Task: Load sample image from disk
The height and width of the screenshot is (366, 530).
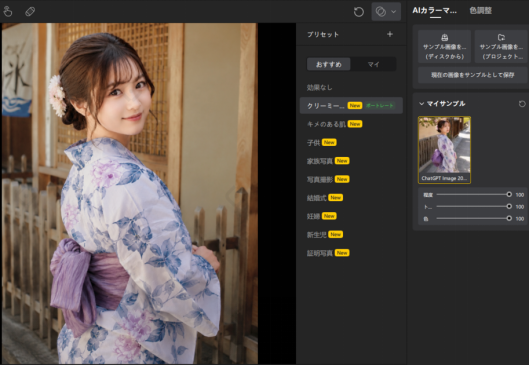Action: (x=444, y=46)
